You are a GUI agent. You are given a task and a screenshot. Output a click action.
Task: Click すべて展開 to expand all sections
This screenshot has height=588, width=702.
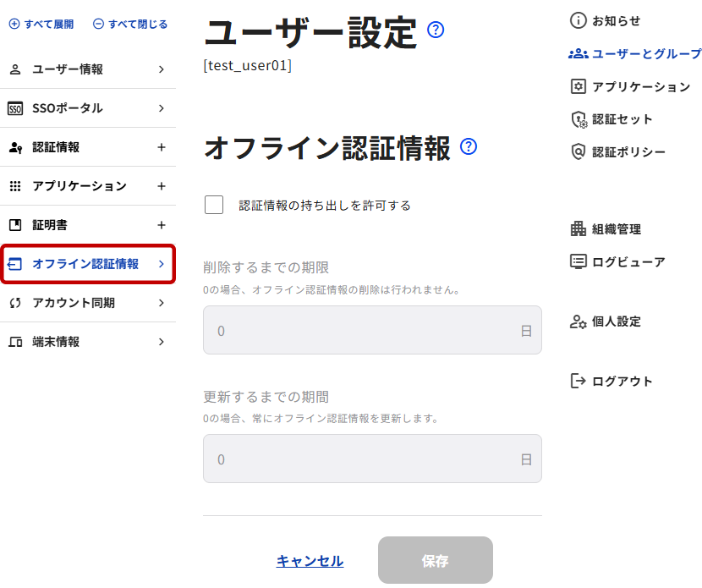click(x=41, y=25)
